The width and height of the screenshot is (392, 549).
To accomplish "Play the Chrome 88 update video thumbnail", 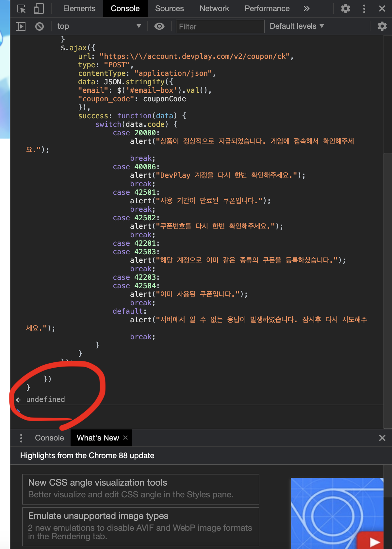I will pyautogui.click(x=337, y=513).
